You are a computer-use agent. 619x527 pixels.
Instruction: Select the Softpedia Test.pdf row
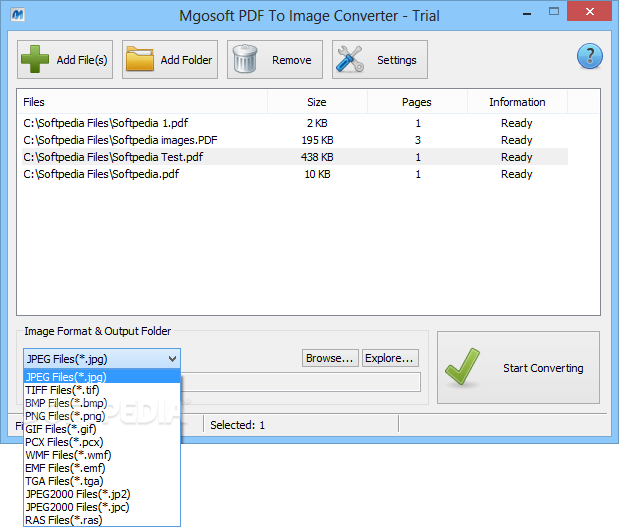click(294, 157)
